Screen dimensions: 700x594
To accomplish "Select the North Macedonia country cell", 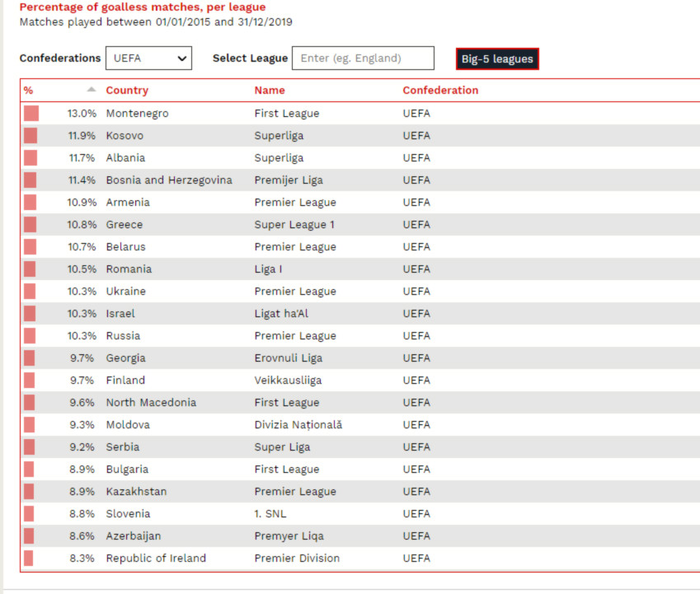I will click(x=151, y=403).
